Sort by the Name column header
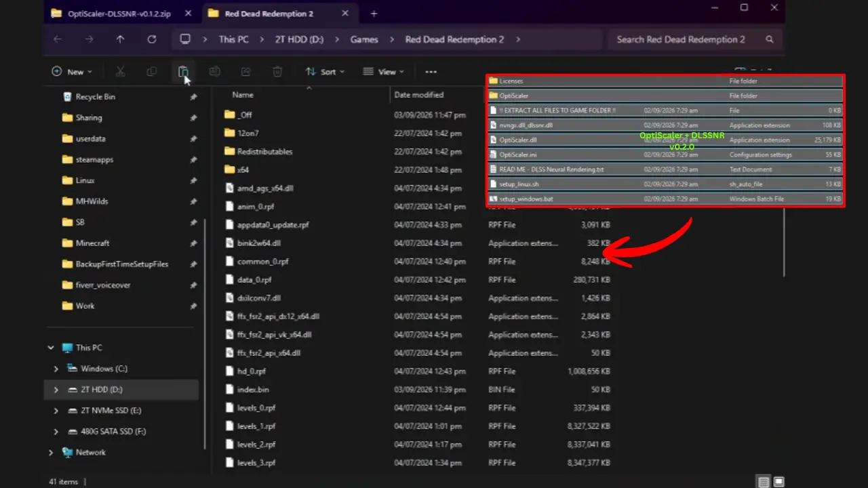 pyautogui.click(x=243, y=95)
